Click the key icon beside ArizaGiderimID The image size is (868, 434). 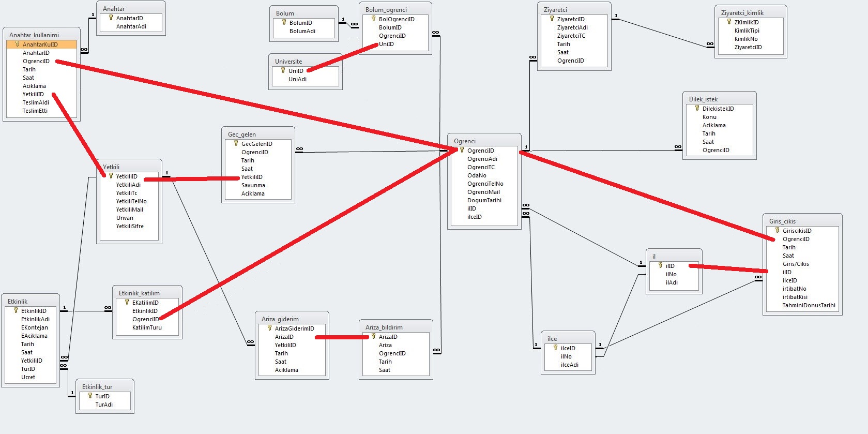(269, 328)
